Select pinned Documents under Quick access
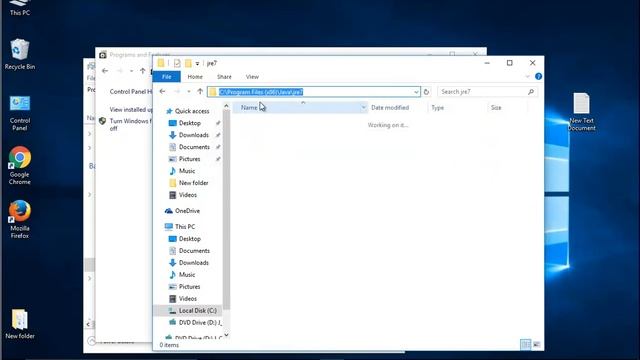The height and width of the screenshot is (360, 640). (x=194, y=147)
